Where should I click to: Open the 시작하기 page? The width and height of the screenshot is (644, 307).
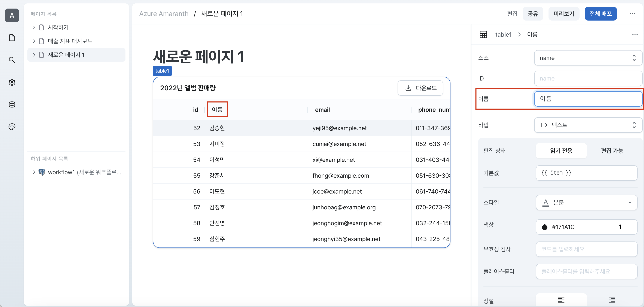point(58,27)
